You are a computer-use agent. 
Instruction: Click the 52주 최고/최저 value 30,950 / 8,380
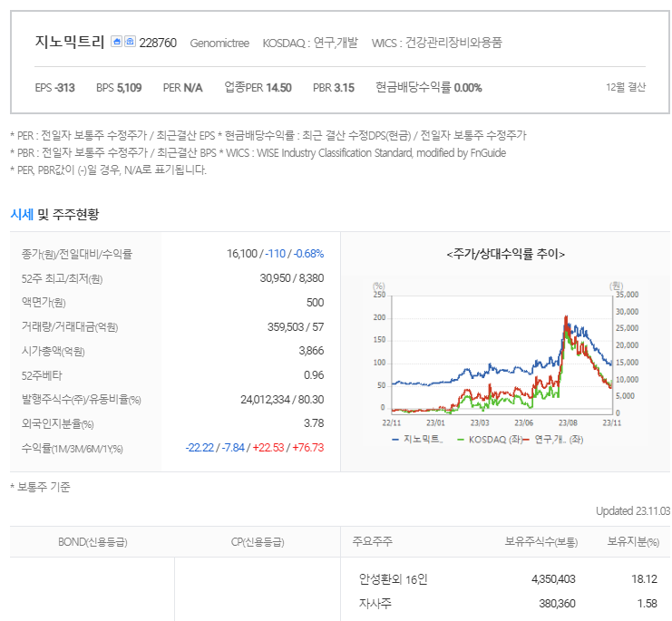click(x=291, y=278)
